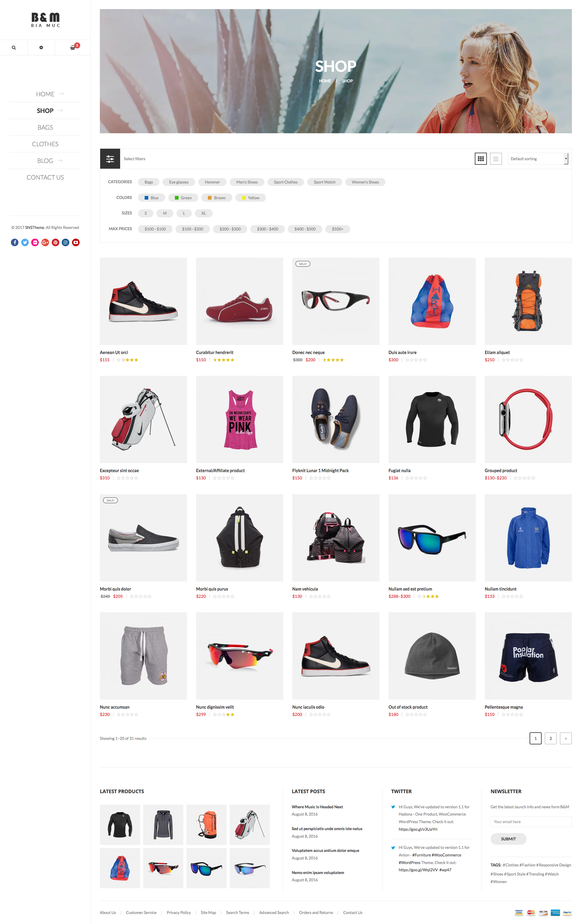Image resolution: width=581 pixels, height=924 pixels.
Task: Expand the BLOG menu arrow
Action: click(x=60, y=161)
